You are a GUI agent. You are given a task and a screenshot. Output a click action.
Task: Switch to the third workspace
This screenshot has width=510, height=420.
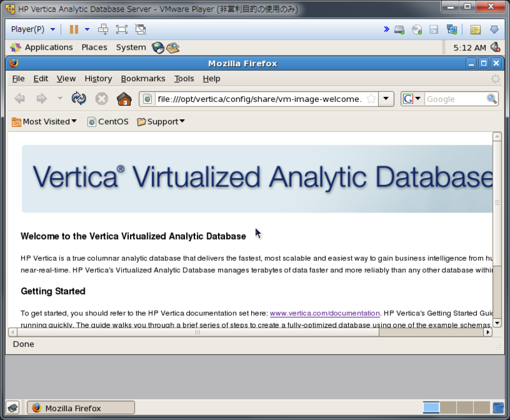pyautogui.click(x=465, y=408)
